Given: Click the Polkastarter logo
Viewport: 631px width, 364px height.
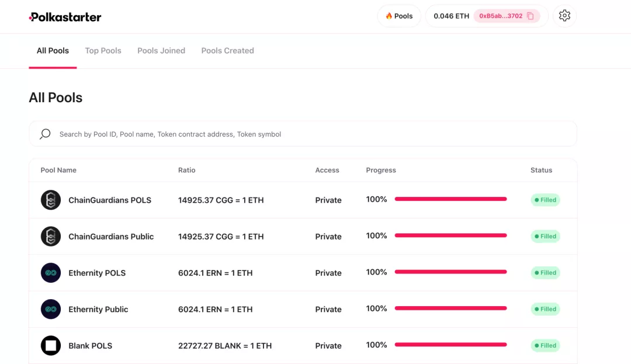Looking at the screenshot, I should pyautogui.click(x=65, y=17).
